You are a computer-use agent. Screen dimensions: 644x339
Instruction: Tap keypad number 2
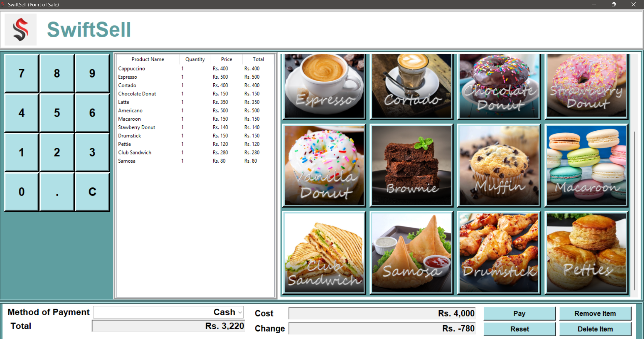point(57,152)
